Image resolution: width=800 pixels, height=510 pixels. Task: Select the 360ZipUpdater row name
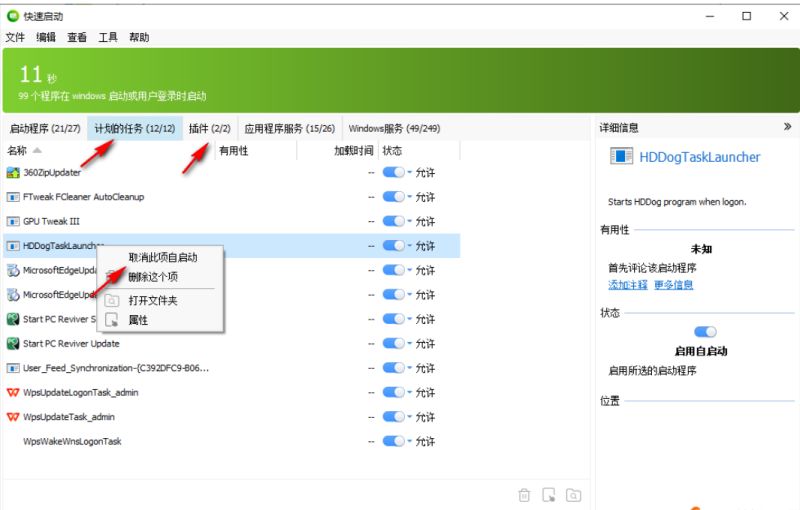coord(52,172)
